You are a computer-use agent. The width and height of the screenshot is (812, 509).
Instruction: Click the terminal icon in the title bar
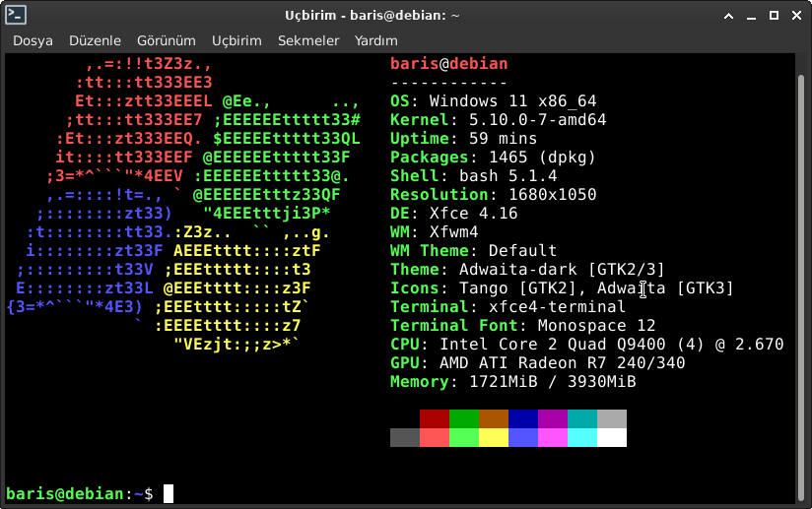[x=16, y=15]
